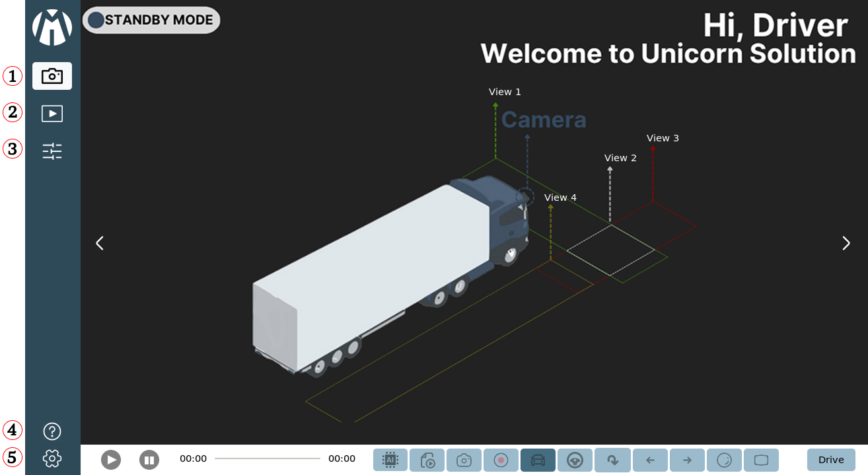
Task: Click the steering wheel icon
Action: (x=575, y=460)
